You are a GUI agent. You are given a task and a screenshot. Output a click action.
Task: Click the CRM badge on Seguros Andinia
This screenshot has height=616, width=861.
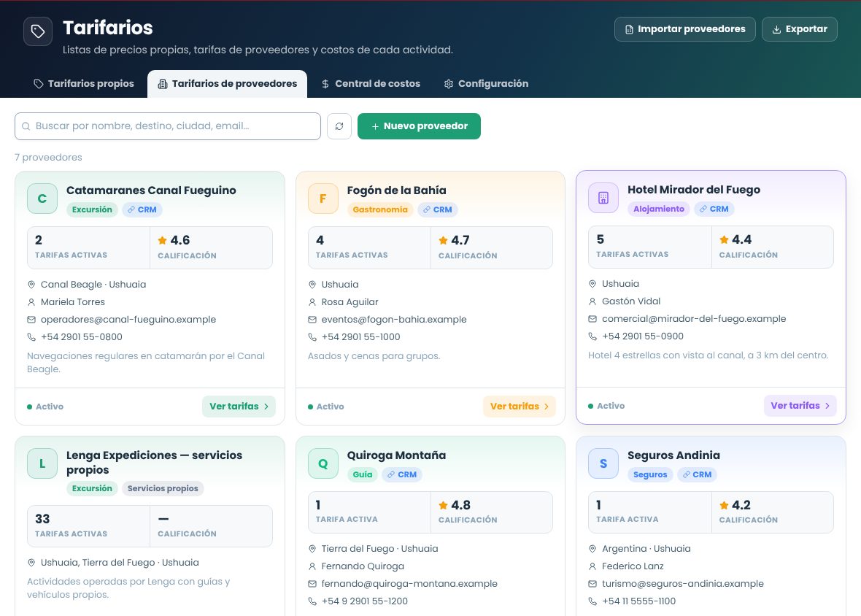click(698, 475)
